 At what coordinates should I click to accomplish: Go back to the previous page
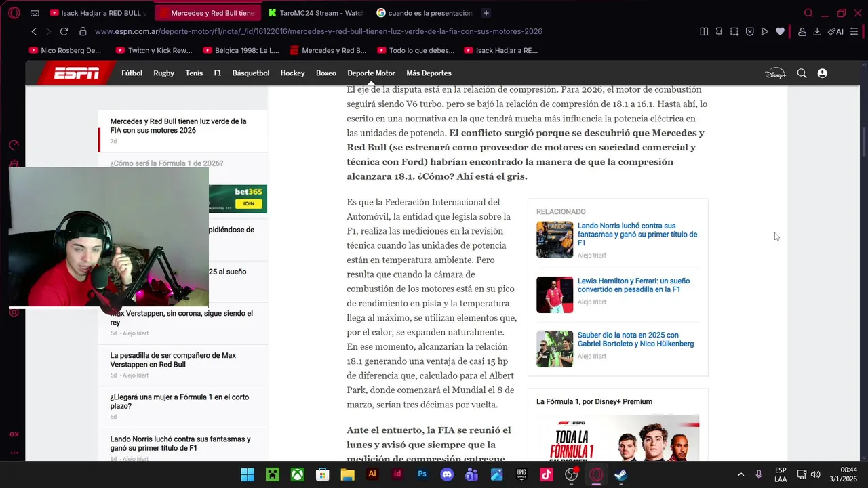point(34,31)
